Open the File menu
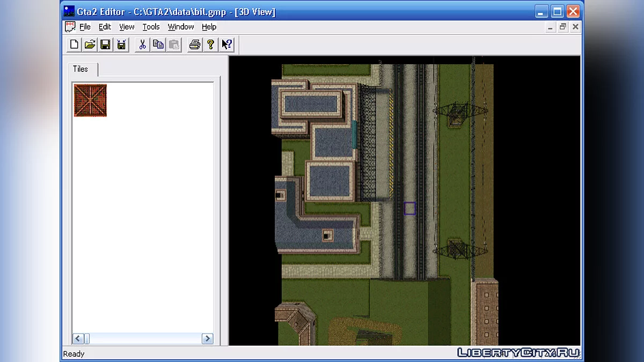The image size is (644, 362). (85, 27)
